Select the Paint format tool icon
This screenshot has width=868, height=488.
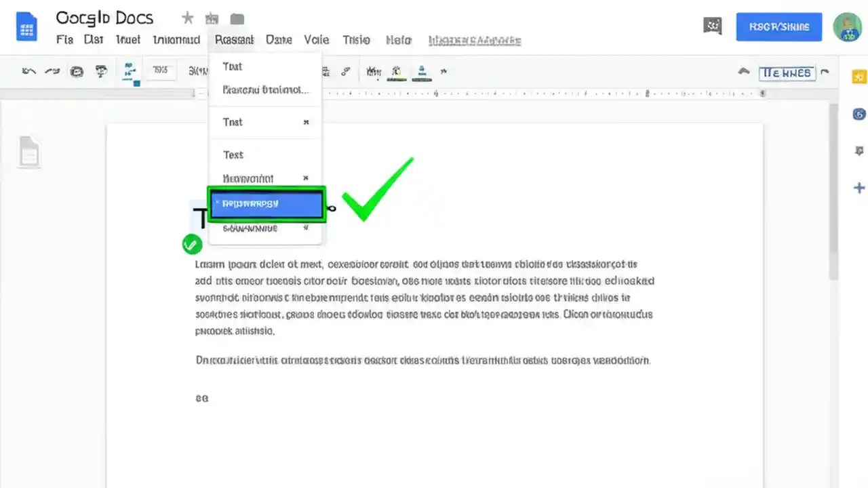point(129,70)
